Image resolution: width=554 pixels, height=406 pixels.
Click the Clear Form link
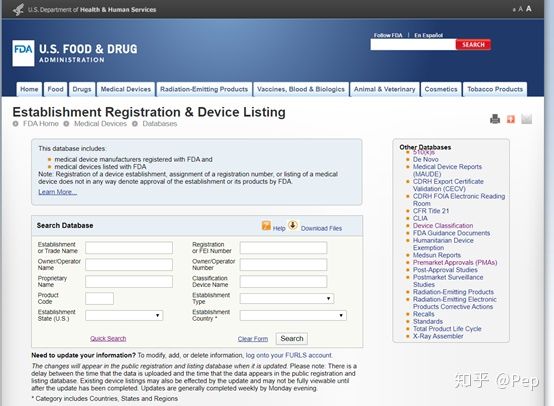click(253, 339)
